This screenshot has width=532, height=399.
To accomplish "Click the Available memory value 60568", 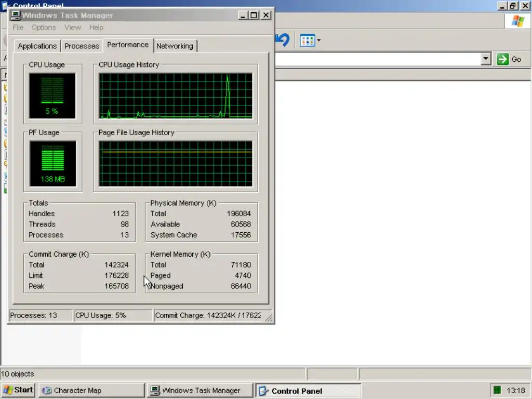I will click(x=241, y=224).
